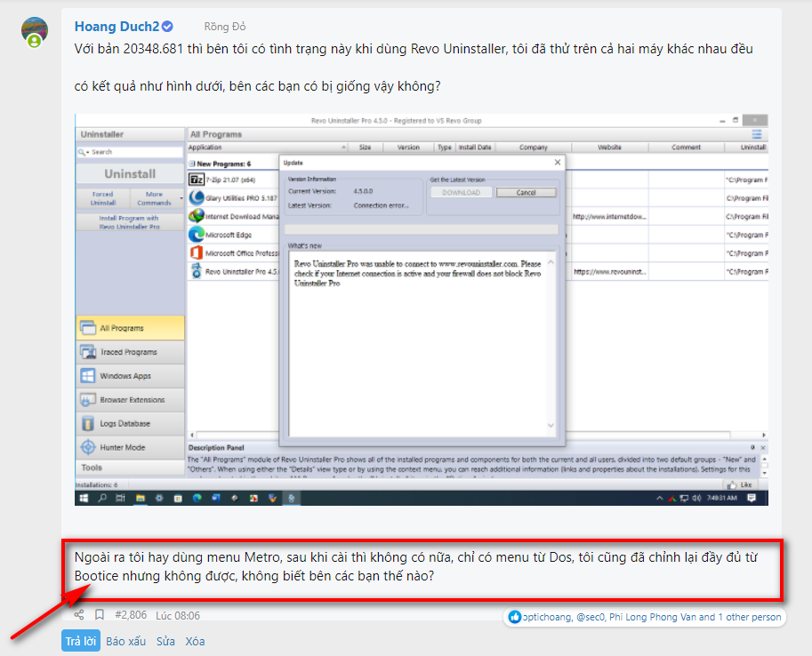Show hidden tray icons with the chevron
This screenshot has height=656, width=812.
659,498
